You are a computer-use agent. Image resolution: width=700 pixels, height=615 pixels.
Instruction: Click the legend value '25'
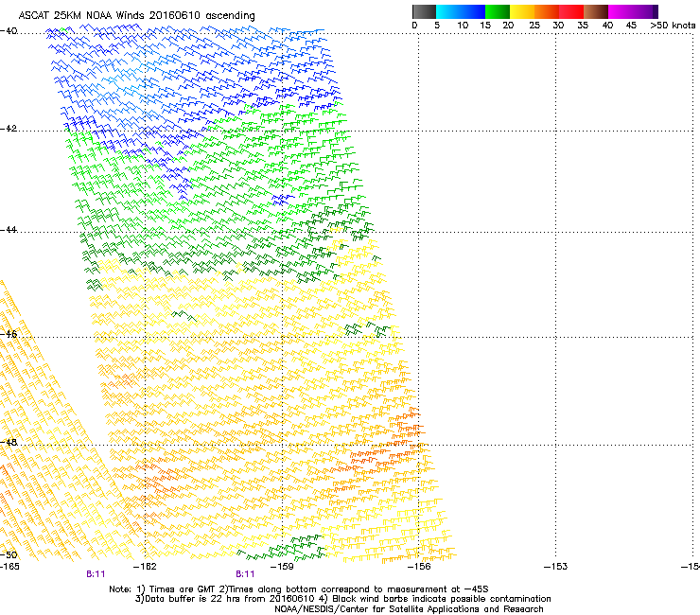click(x=534, y=26)
